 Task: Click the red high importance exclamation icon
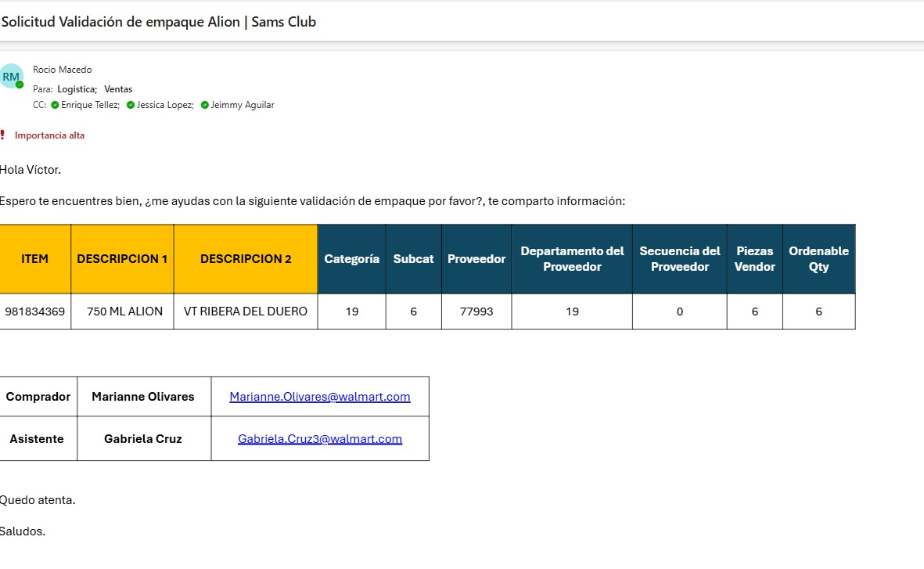(x=2, y=135)
